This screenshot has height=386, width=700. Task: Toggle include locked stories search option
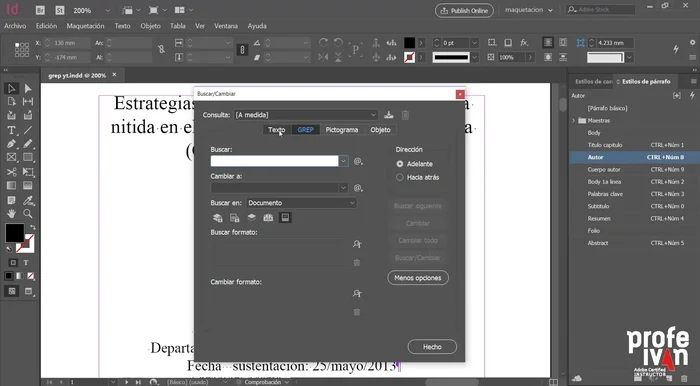(x=234, y=218)
